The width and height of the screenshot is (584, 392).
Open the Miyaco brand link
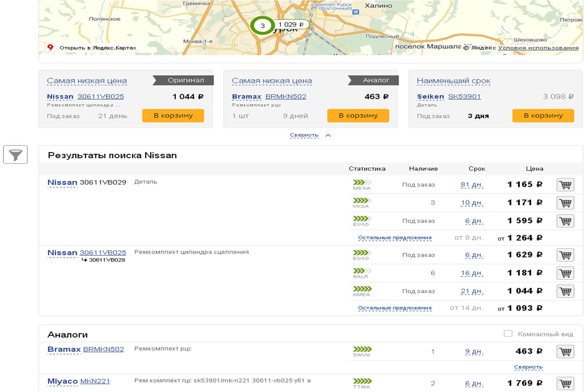(63, 381)
